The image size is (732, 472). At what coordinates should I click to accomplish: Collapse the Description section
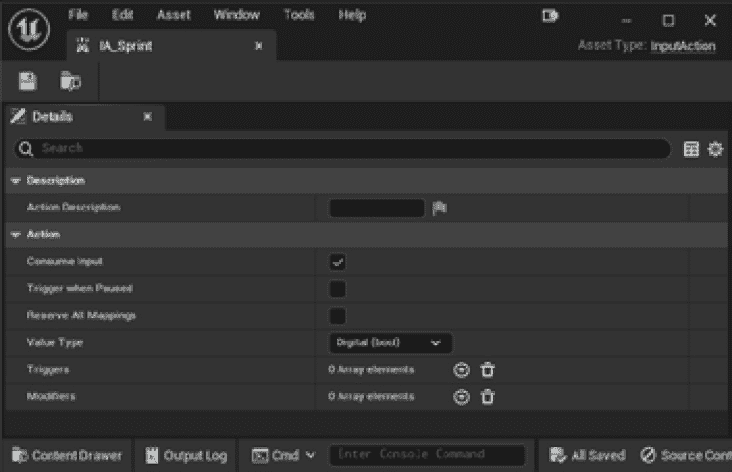pyautogui.click(x=16, y=181)
